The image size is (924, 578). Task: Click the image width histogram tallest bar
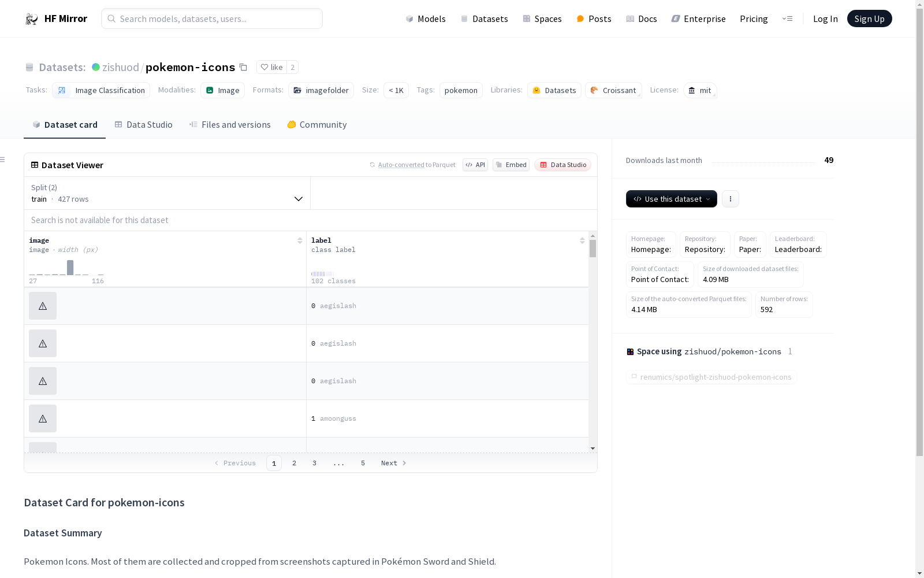[70, 268]
